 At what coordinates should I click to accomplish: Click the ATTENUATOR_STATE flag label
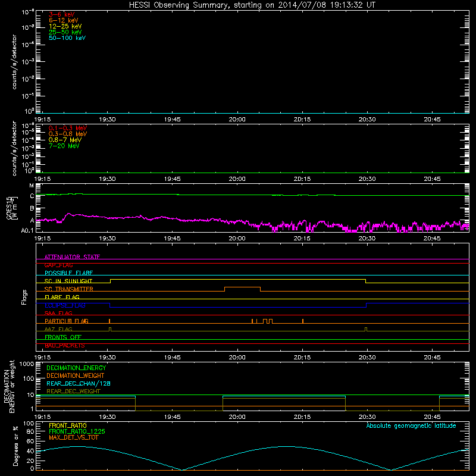click(72, 257)
